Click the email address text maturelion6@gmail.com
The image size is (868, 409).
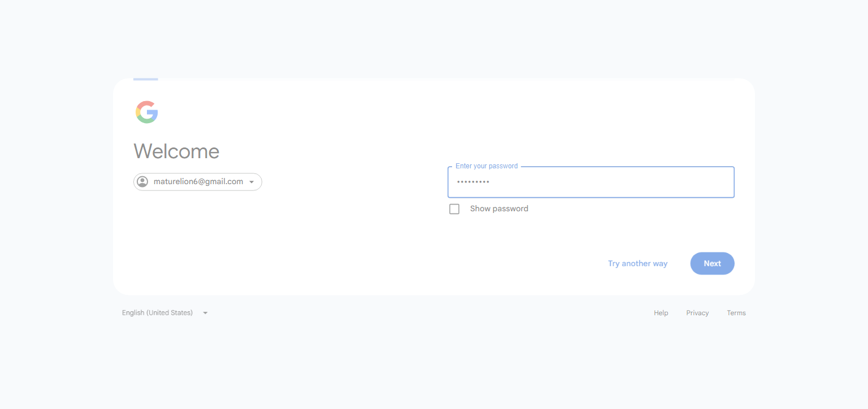coord(198,182)
